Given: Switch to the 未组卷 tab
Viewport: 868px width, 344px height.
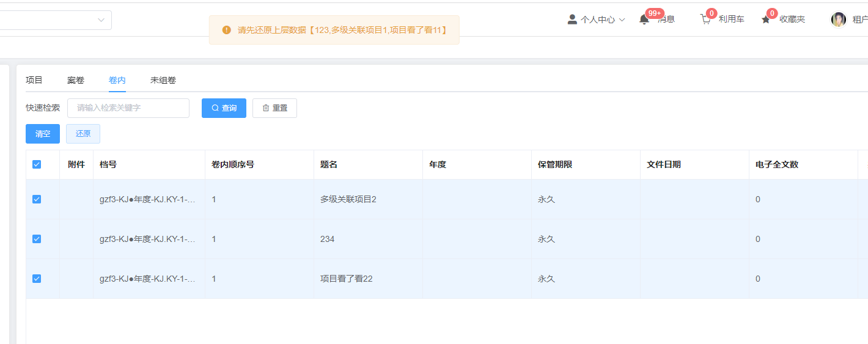Looking at the screenshot, I should tap(163, 80).
